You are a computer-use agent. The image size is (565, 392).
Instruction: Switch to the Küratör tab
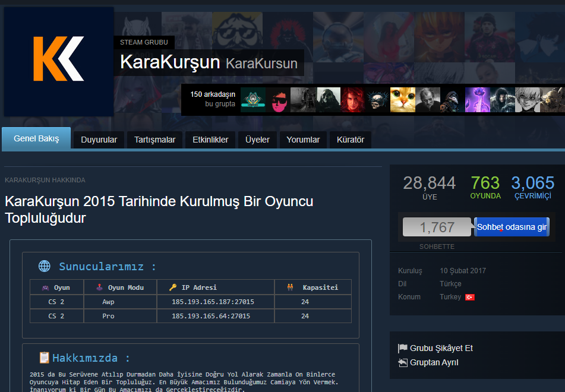tap(351, 140)
